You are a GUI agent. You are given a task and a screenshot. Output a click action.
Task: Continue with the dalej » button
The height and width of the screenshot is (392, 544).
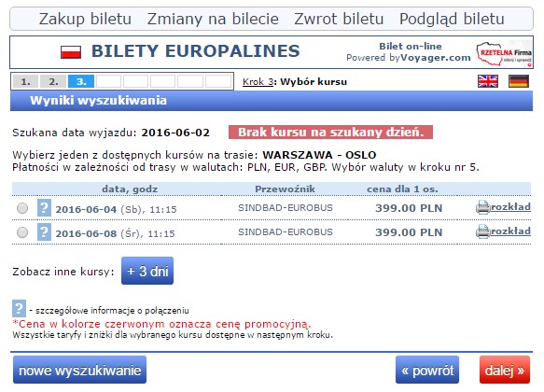click(505, 370)
